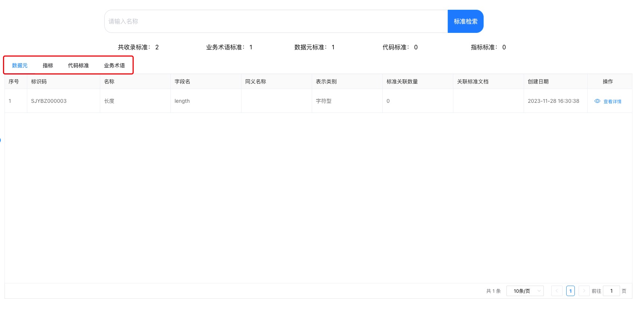Click the length field name cell
This screenshot has width=644, height=326.
click(x=206, y=101)
